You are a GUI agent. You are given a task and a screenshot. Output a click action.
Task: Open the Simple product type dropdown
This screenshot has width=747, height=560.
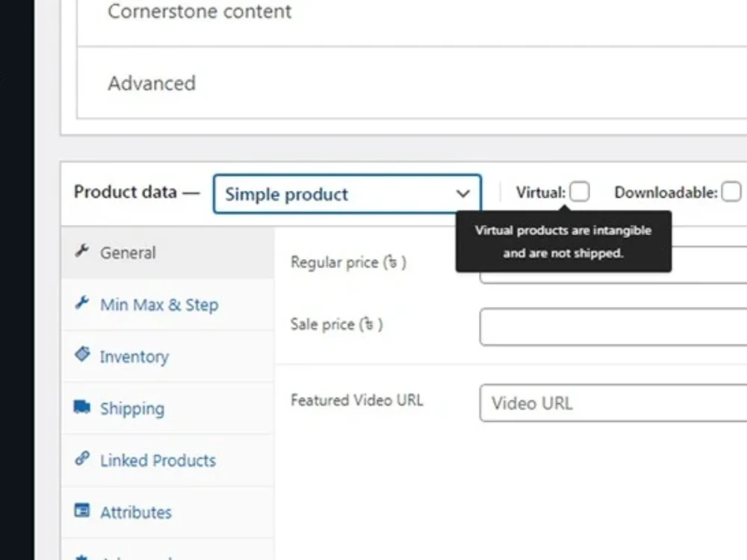click(x=347, y=194)
